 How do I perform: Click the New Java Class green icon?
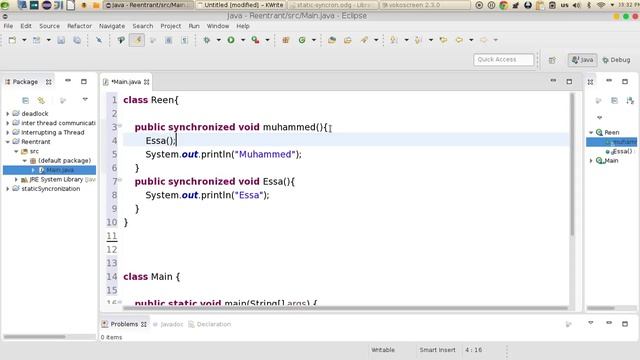(x=302, y=40)
